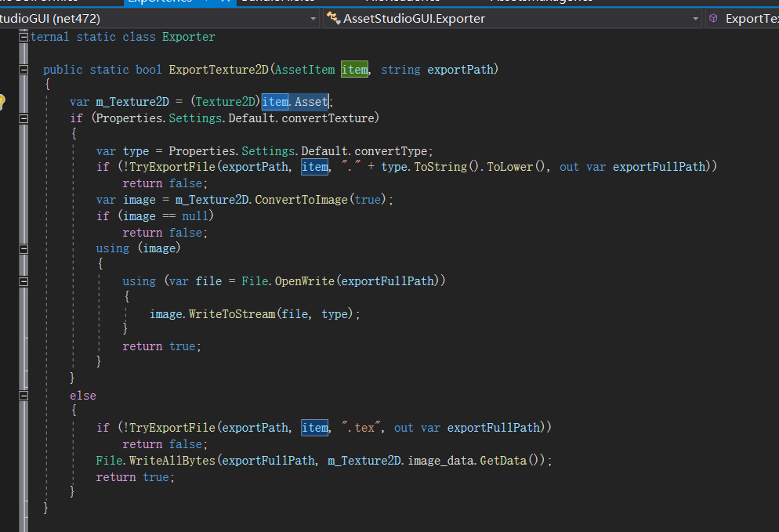
Task: Collapse the else block
Action: pyautogui.click(x=23, y=396)
